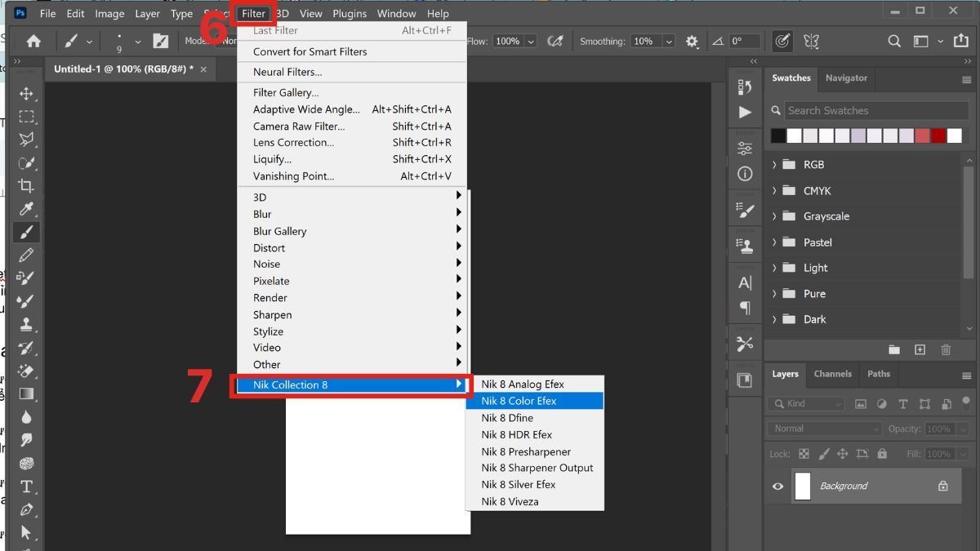
Task: Toggle the pixel layers filter
Action: click(x=860, y=403)
